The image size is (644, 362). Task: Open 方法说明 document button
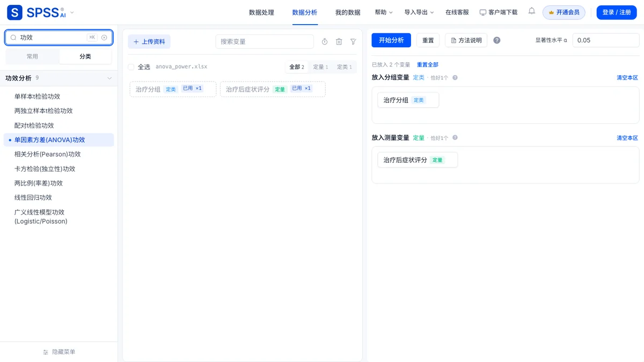click(466, 40)
